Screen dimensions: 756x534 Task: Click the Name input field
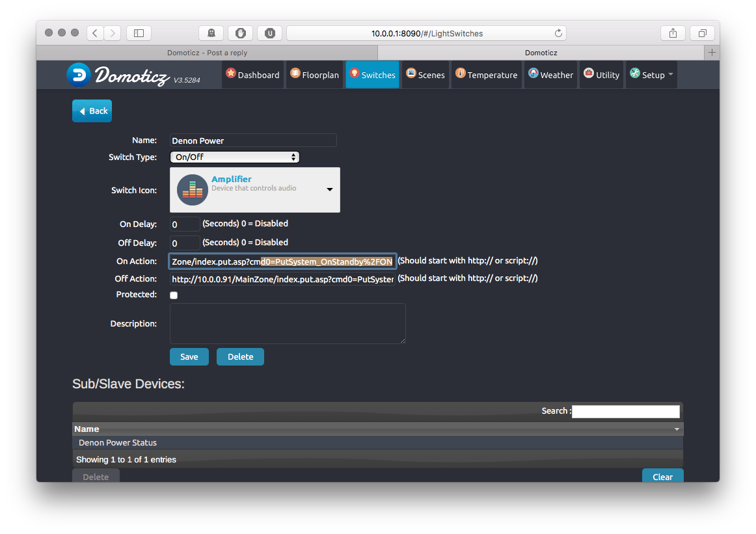(x=253, y=140)
